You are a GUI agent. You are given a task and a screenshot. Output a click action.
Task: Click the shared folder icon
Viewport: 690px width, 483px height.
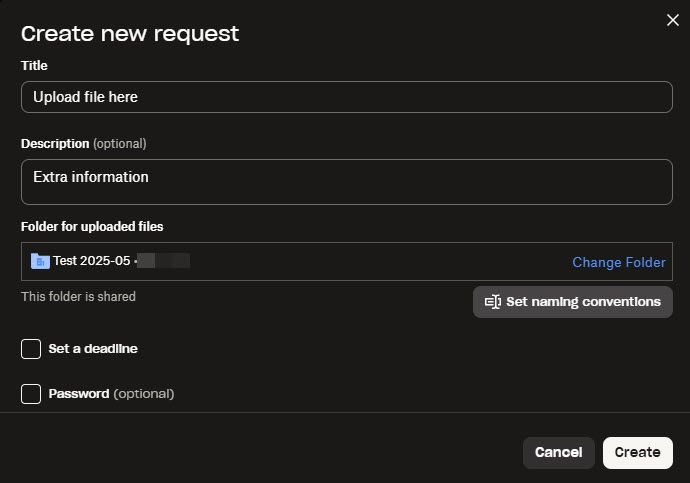40,261
